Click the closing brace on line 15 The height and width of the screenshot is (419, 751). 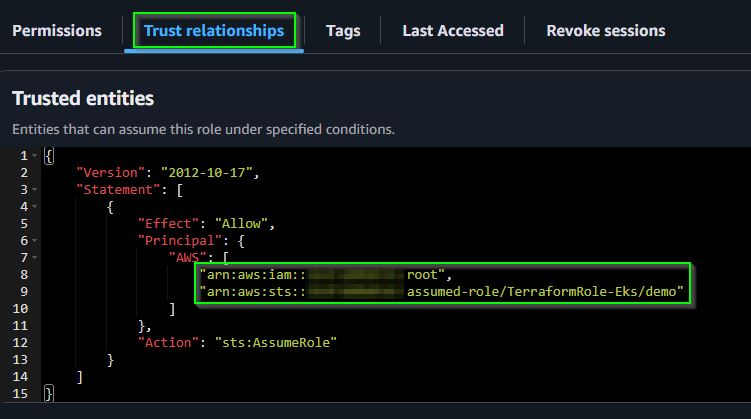48,394
